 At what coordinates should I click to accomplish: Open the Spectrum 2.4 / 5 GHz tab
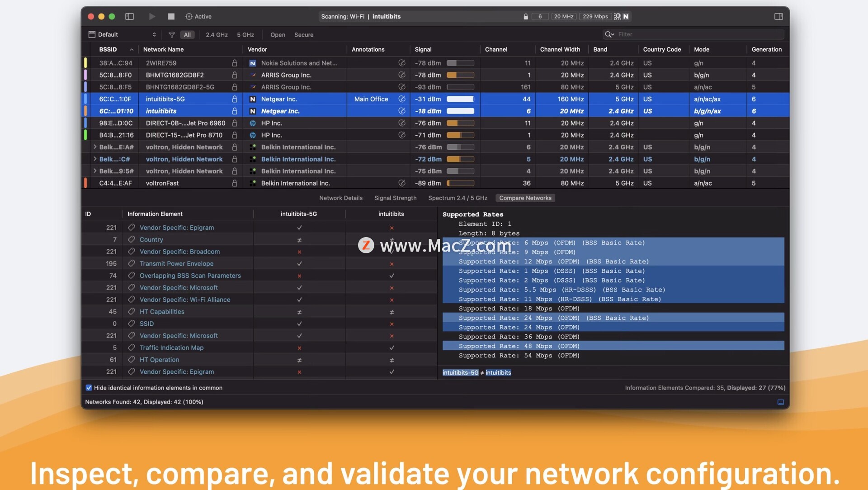458,198
